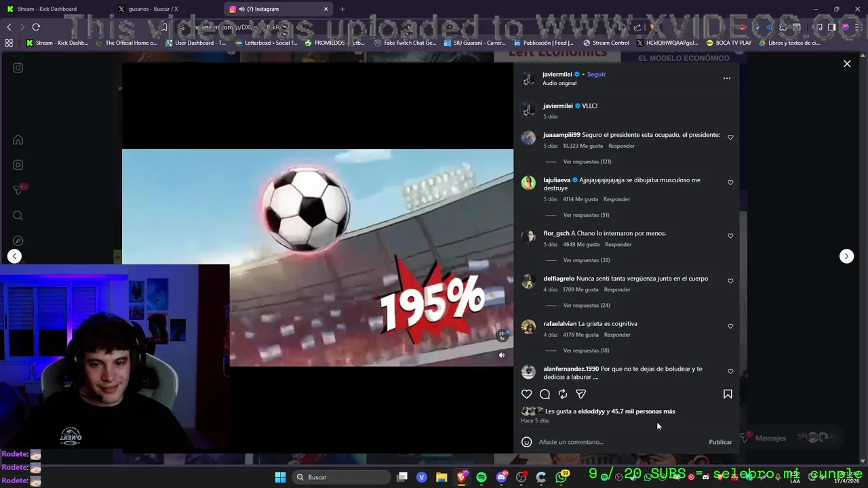Click the Publicar button
The width and height of the screenshot is (868, 488).
click(x=720, y=442)
